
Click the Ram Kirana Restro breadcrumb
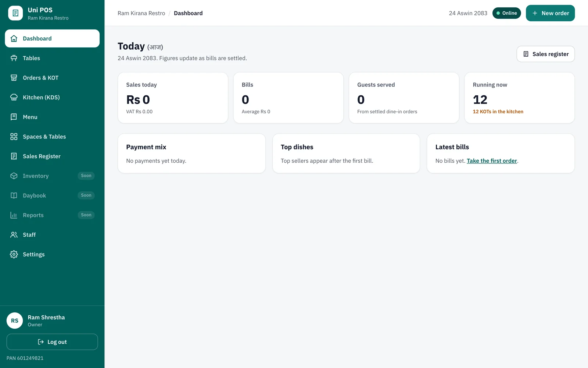tap(141, 13)
